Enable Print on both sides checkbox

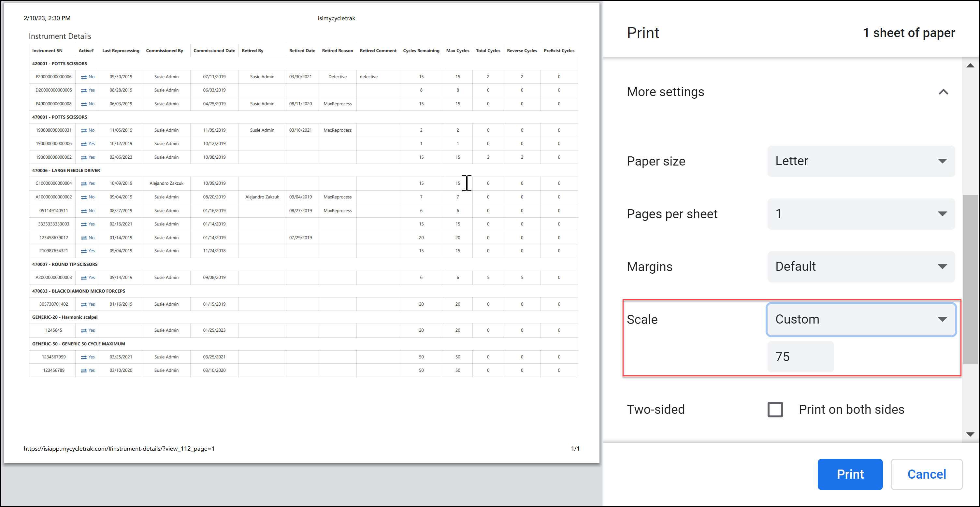(x=775, y=410)
